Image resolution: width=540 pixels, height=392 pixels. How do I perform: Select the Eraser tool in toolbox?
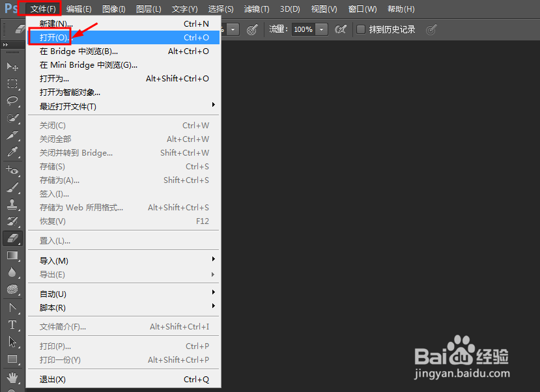click(13, 238)
